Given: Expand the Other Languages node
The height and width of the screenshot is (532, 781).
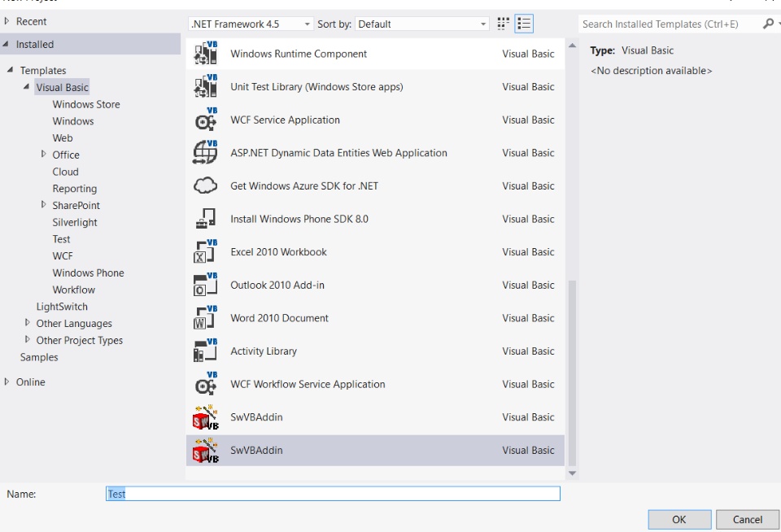Looking at the screenshot, I should click(x=28, y=323).
